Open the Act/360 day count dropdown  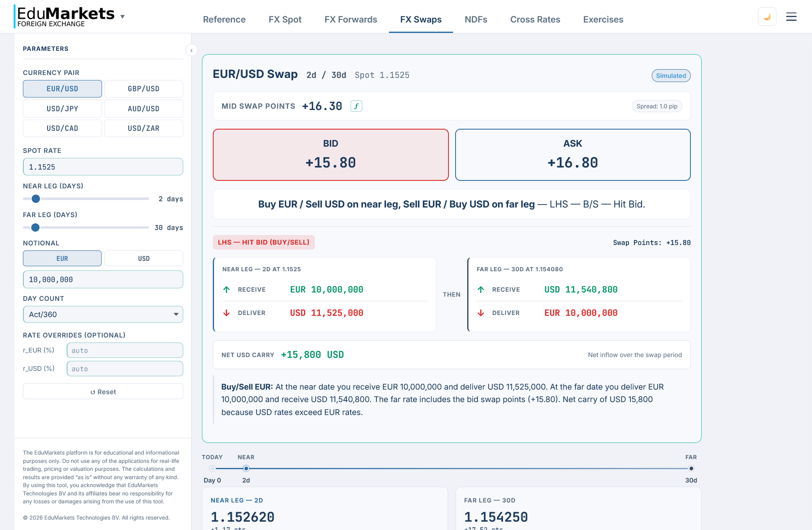pyautogui.click(x=103, y=314)
